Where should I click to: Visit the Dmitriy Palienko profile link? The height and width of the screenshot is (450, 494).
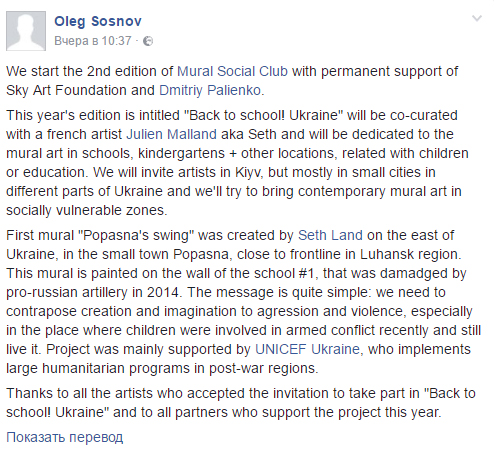pos(210,90)
